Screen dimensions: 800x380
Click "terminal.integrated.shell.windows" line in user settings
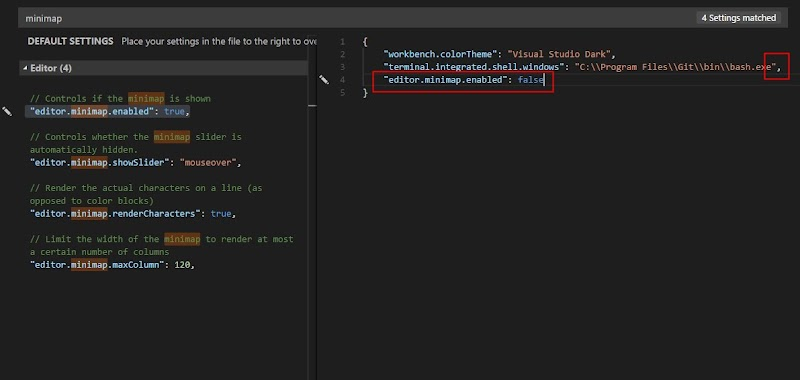coord(582,67)
